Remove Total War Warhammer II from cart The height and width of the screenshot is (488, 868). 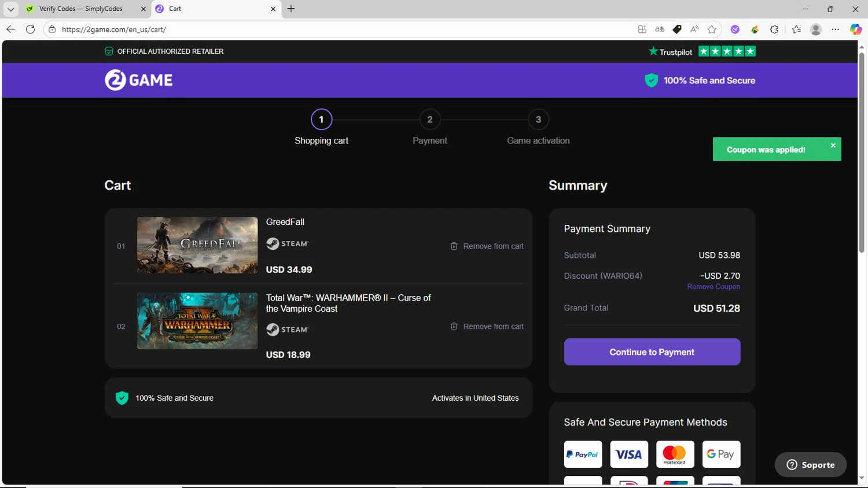(487, 327)
